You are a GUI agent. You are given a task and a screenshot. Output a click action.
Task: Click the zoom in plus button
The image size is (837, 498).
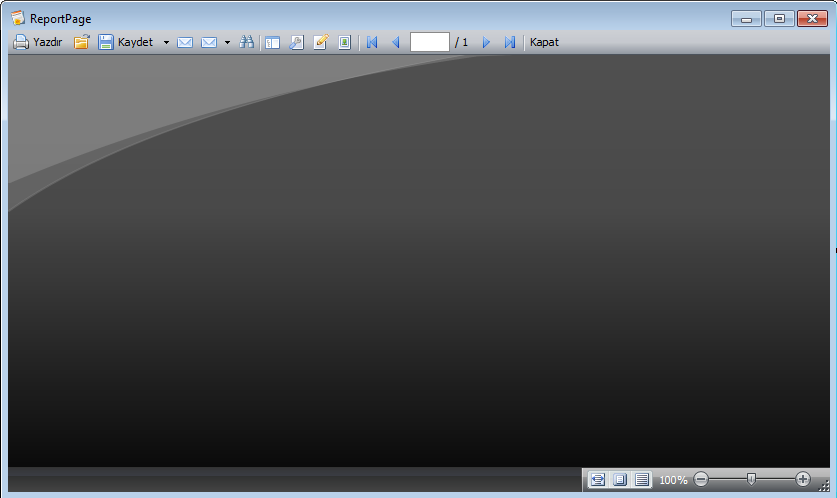click(802, 479)
